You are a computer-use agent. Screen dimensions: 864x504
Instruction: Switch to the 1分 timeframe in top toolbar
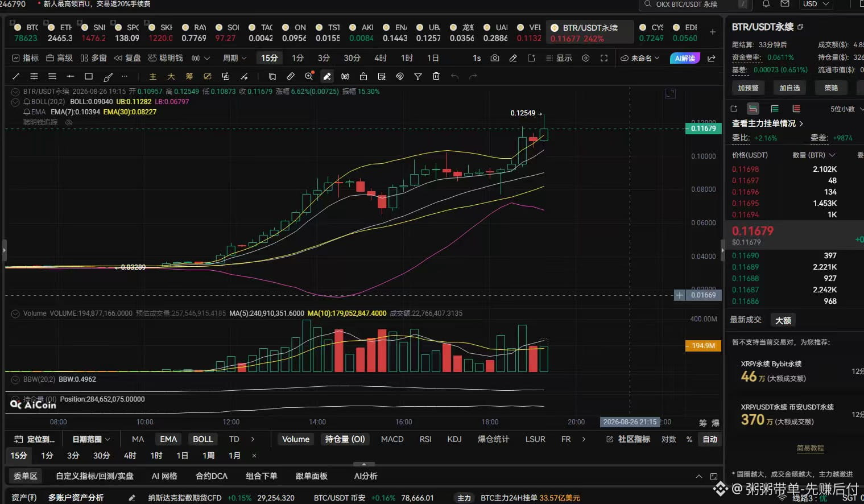297,58
